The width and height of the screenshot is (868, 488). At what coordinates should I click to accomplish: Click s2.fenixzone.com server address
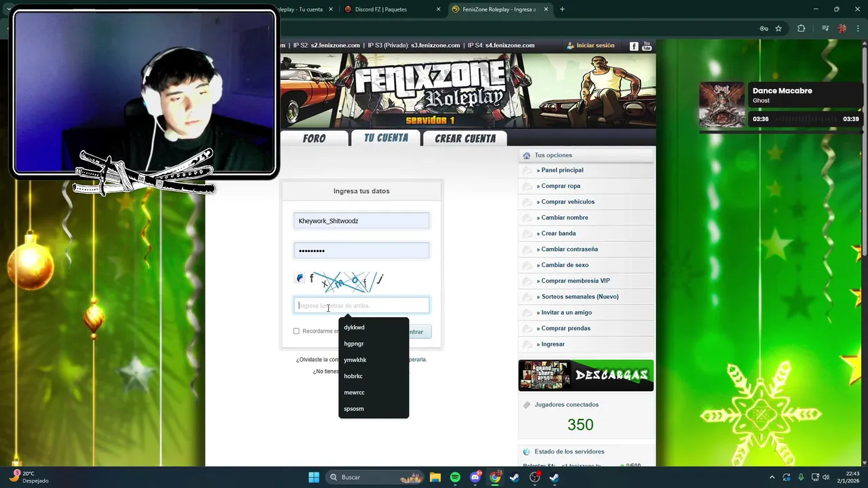coord(335,45)
